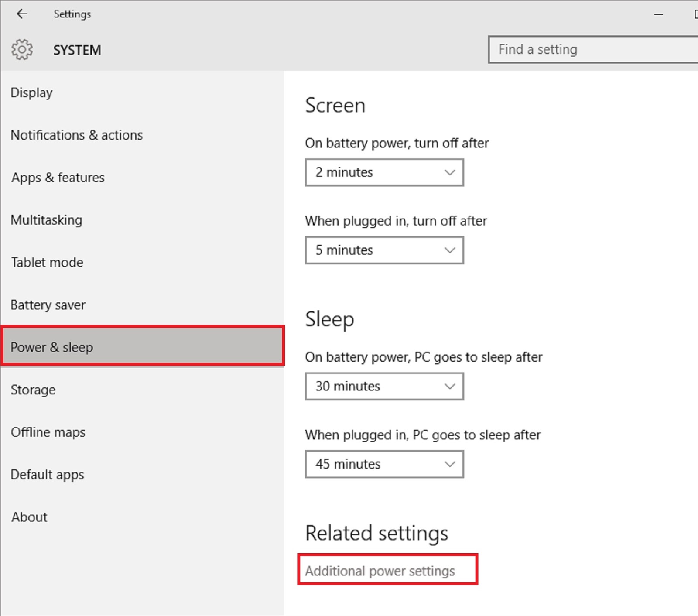Open the plugged-in sleep timeout dropdown
The height and width of the screenshot is (616, 698).
(x=384, y=464)
